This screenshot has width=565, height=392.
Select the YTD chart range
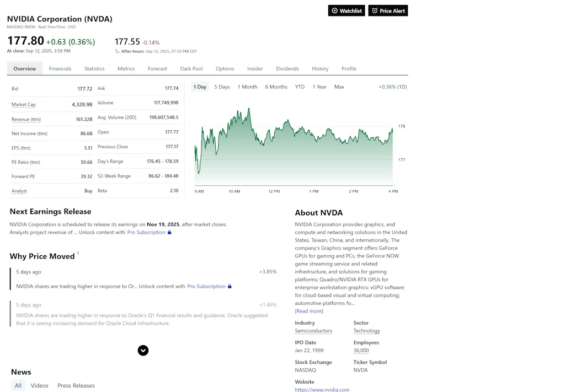[300, 87]
